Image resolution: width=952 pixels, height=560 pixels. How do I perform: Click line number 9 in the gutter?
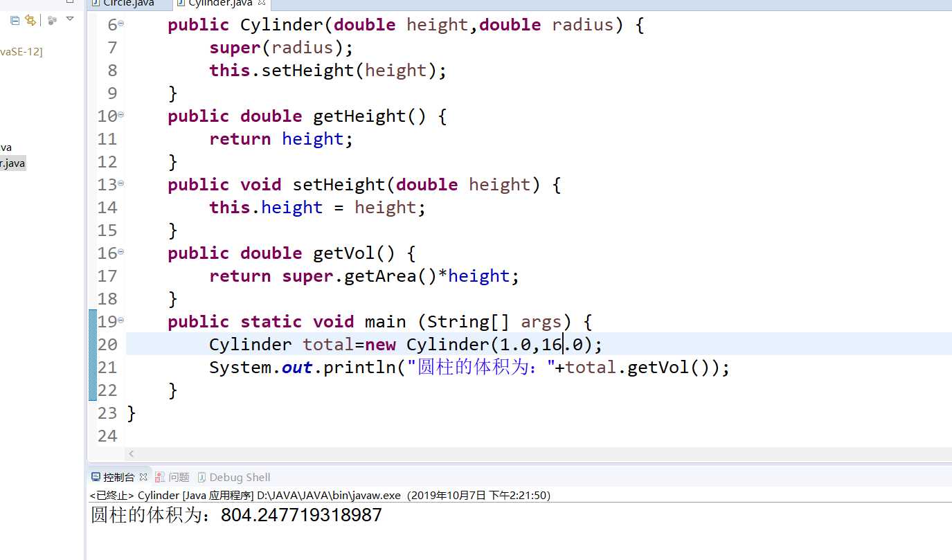click(112, 93)
